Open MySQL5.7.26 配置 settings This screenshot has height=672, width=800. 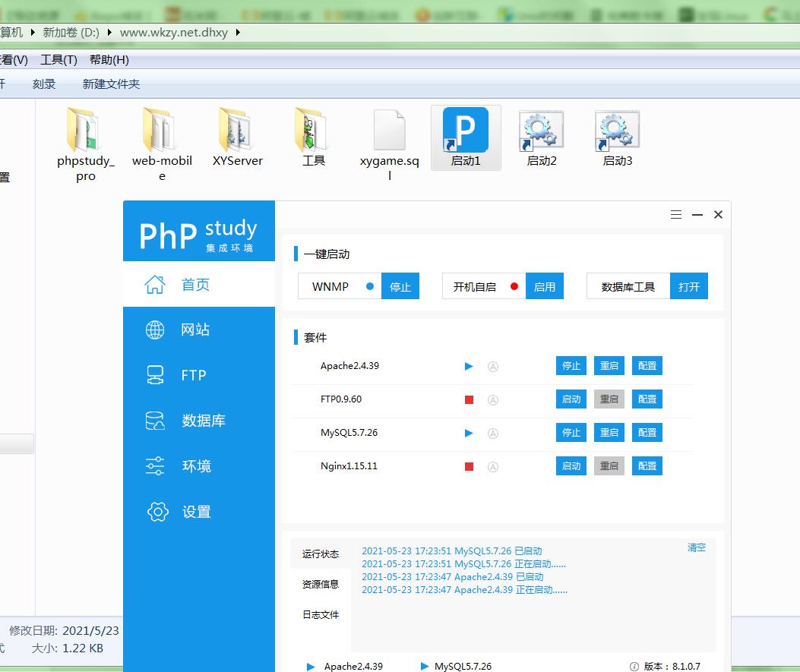(x=647, y=433)
